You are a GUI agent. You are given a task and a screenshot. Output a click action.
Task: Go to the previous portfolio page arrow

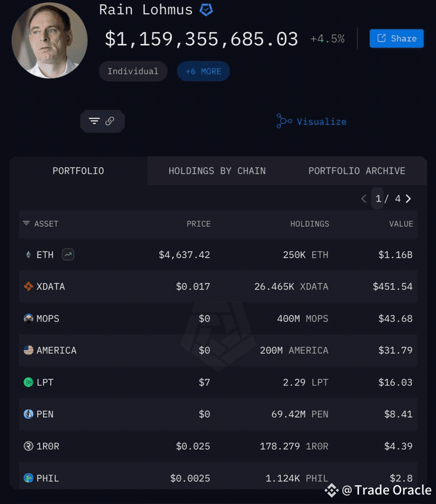tap(364, 199)
